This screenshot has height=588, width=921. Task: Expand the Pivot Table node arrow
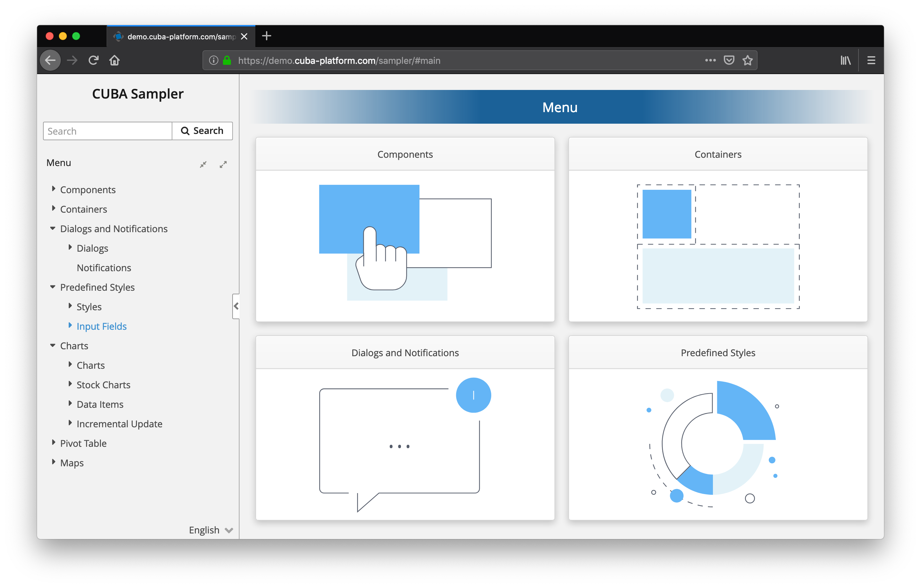(x=53, y=442)
